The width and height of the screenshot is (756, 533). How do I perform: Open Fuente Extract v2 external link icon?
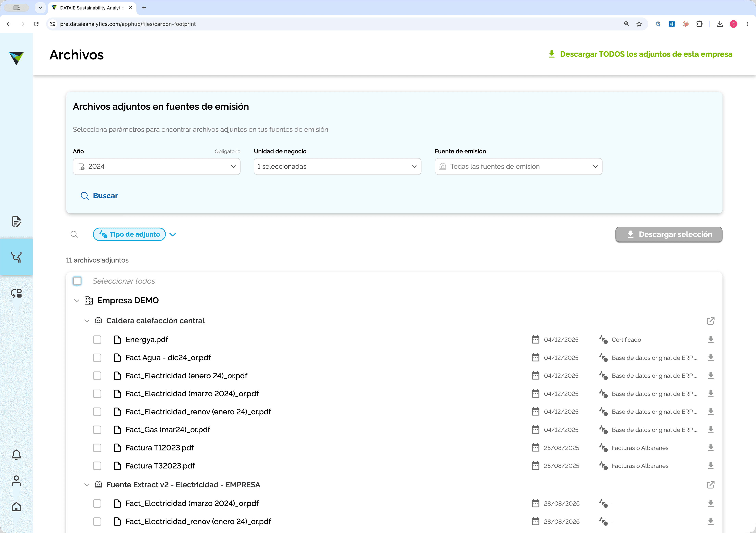click(x=711, y=485)
